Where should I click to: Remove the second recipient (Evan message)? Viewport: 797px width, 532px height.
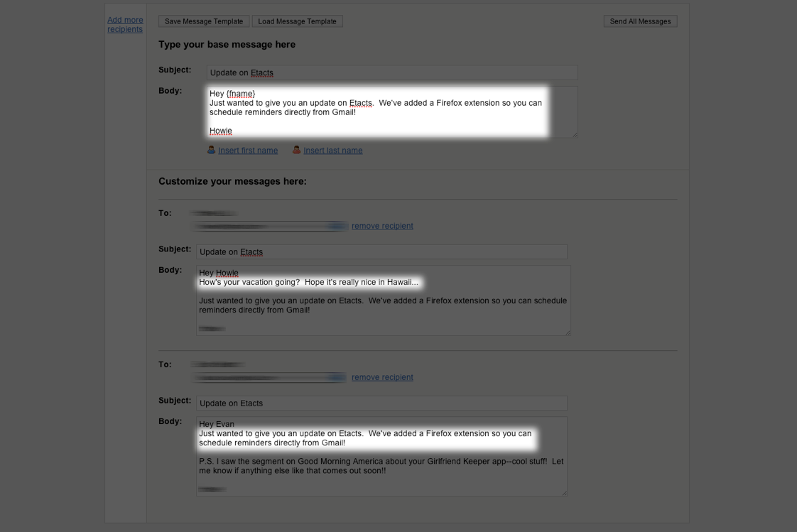point(382,377)
